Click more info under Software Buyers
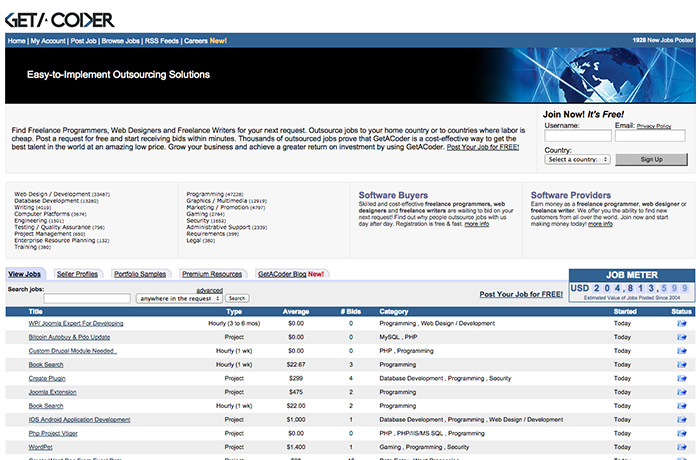This screenshot has width=700, height=460. point(477,224)
